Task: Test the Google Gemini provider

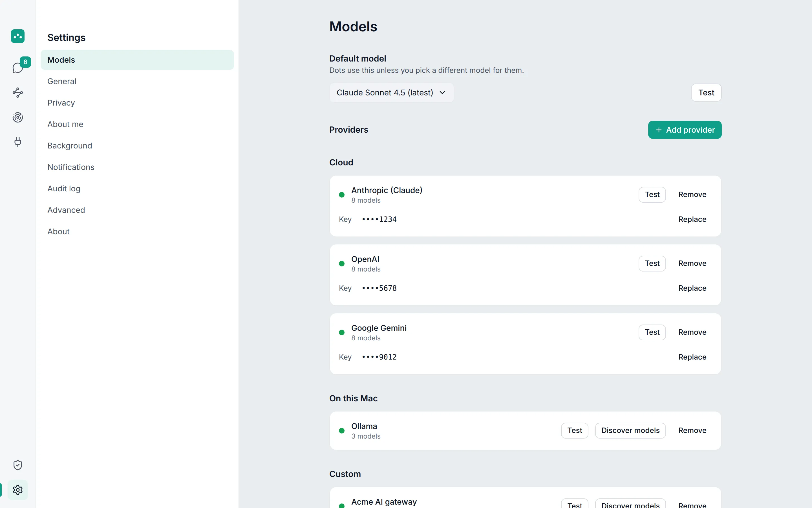Action: coord(652,332)
